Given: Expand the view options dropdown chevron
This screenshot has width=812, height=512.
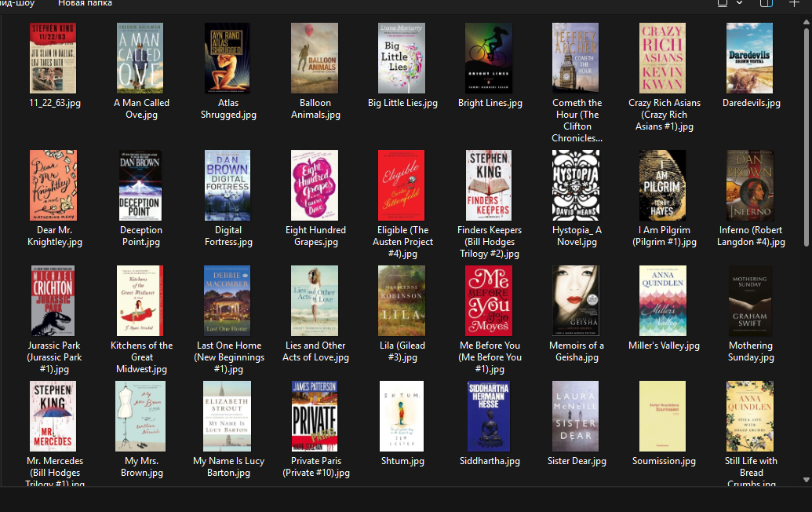Looking at the screenshot, I should coord(740,3).
